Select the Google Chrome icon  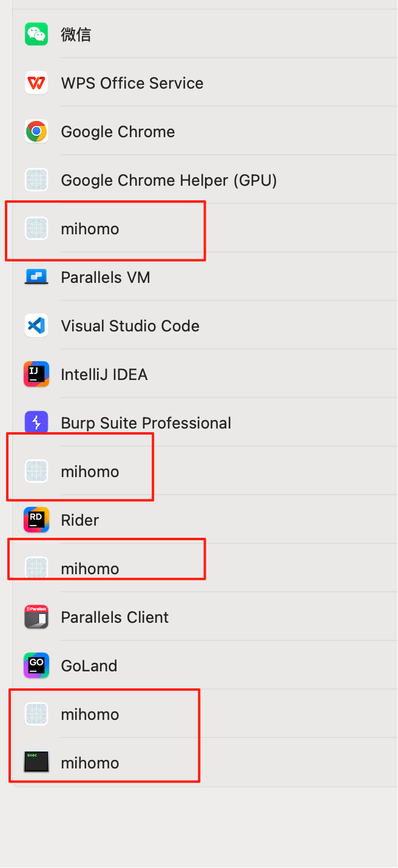click(x=36, y=131)
